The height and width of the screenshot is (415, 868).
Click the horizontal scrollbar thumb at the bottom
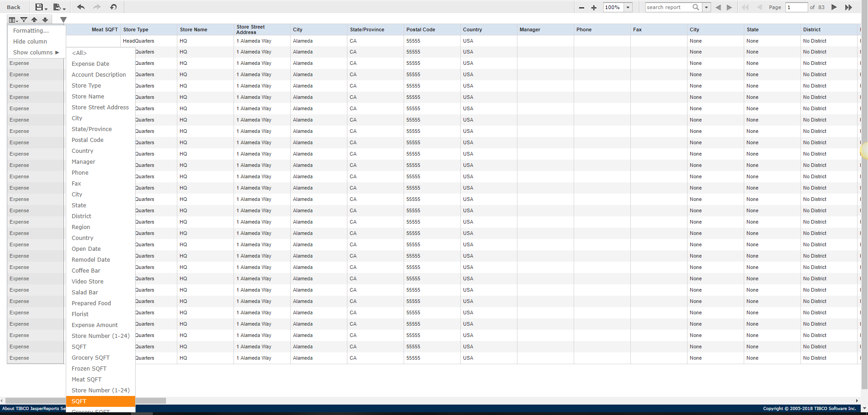(x=86, y=401)
